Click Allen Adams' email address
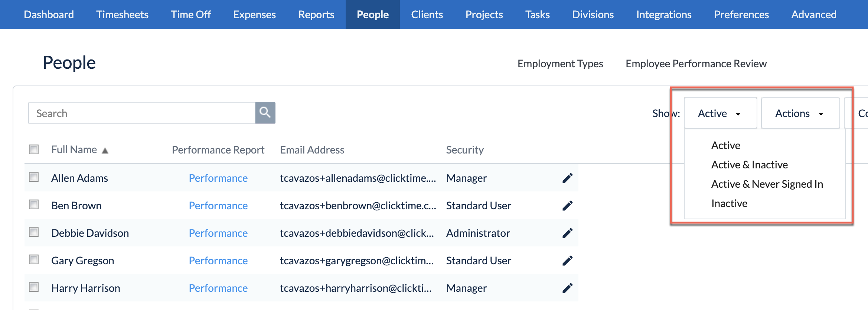 point(358,178)
